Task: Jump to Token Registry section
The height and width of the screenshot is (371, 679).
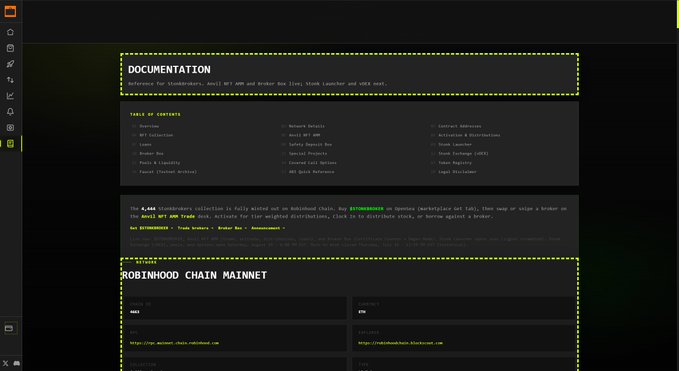Action: point(455,162)
